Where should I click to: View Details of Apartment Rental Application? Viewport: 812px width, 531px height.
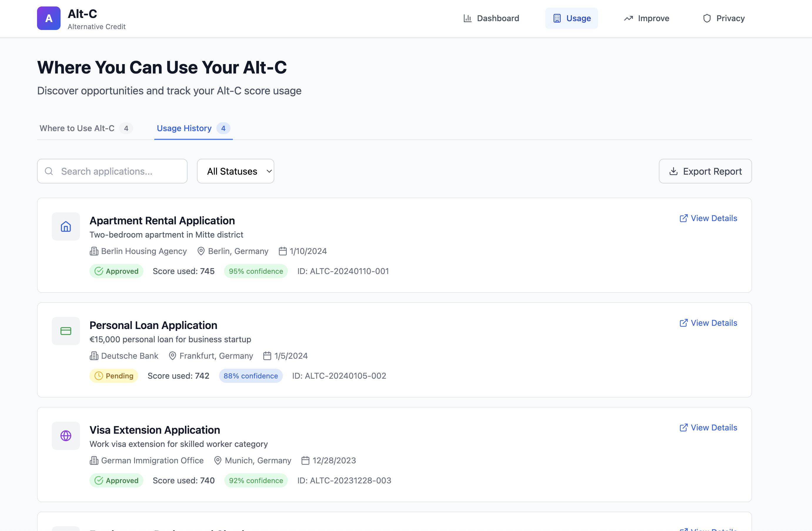(708, 218)
